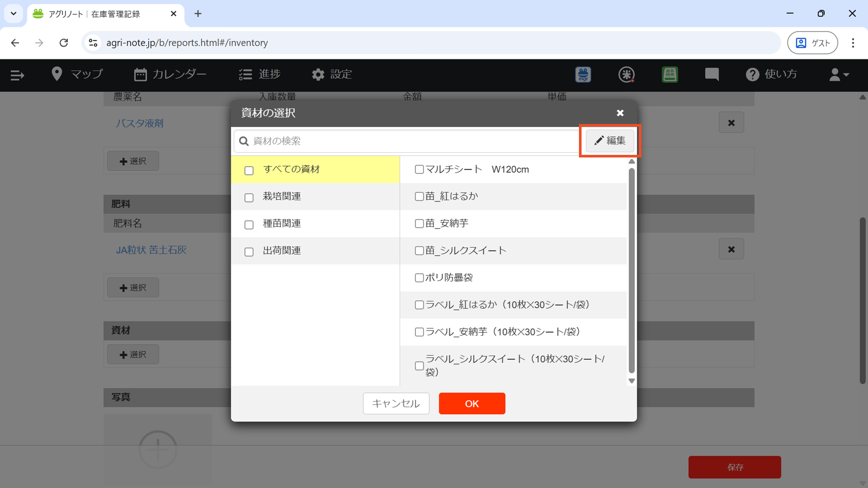
Task: Open the tab search dropdown chevron
Action: click(13, 13)
